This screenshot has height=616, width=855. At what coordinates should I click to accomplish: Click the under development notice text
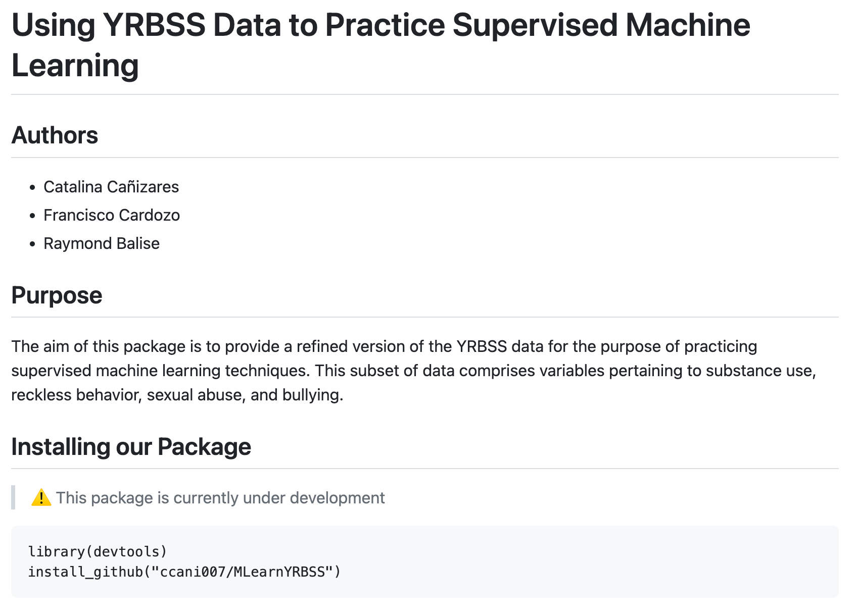click(220, 498)
